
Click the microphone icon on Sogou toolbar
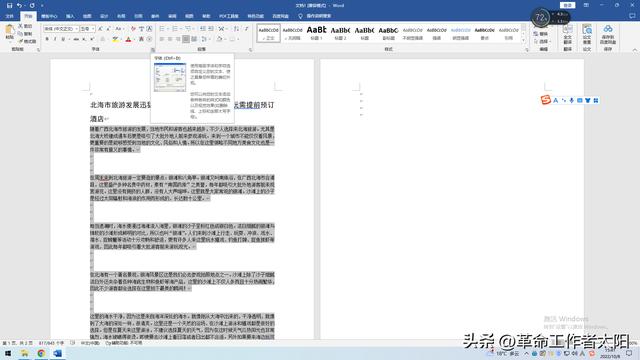point(571,100)
